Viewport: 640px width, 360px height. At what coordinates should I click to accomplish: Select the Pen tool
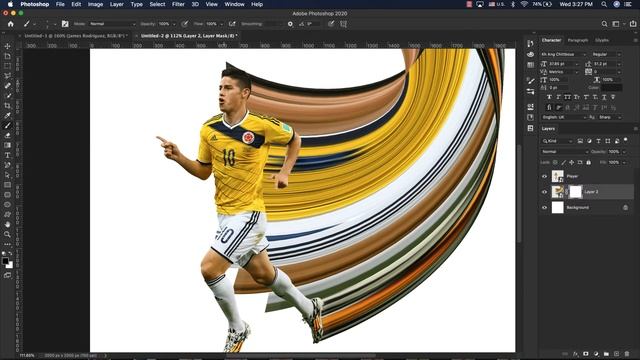click(x=7, y=165)
